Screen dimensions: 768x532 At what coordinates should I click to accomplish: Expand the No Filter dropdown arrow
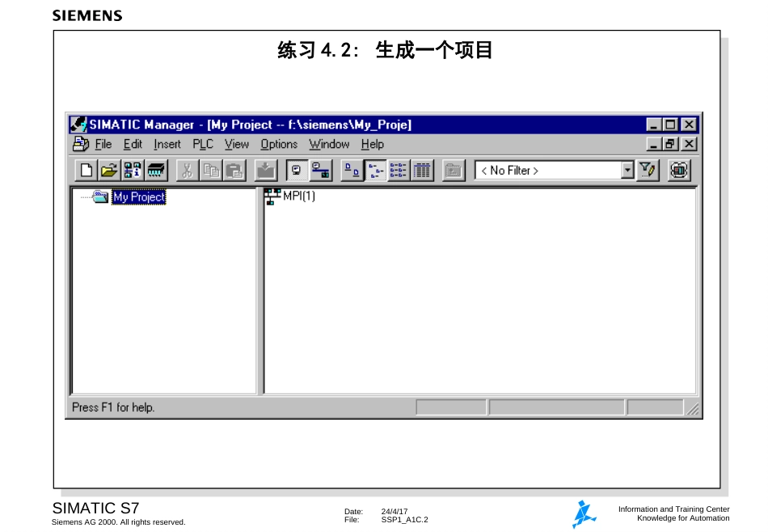pyautogui.click(x=627, y=171)
